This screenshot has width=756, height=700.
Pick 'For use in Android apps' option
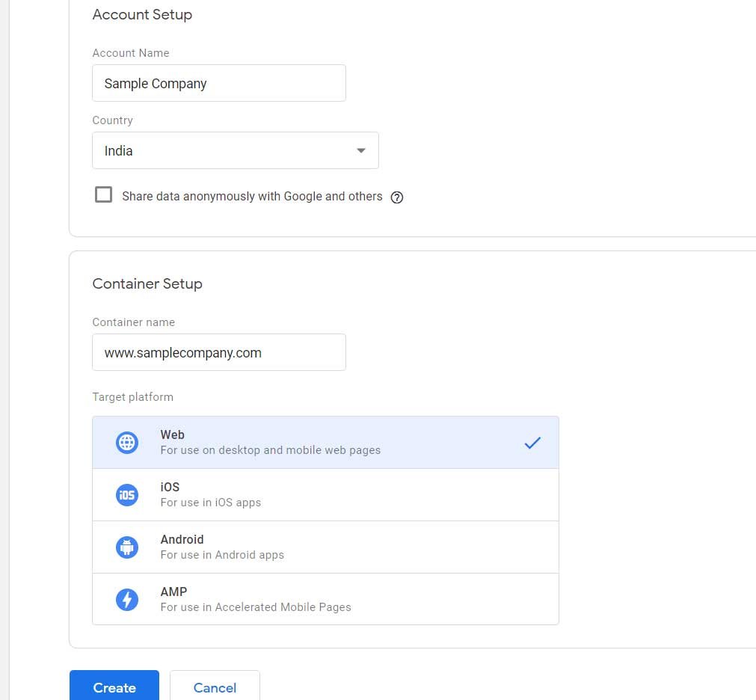coord(222,555)
